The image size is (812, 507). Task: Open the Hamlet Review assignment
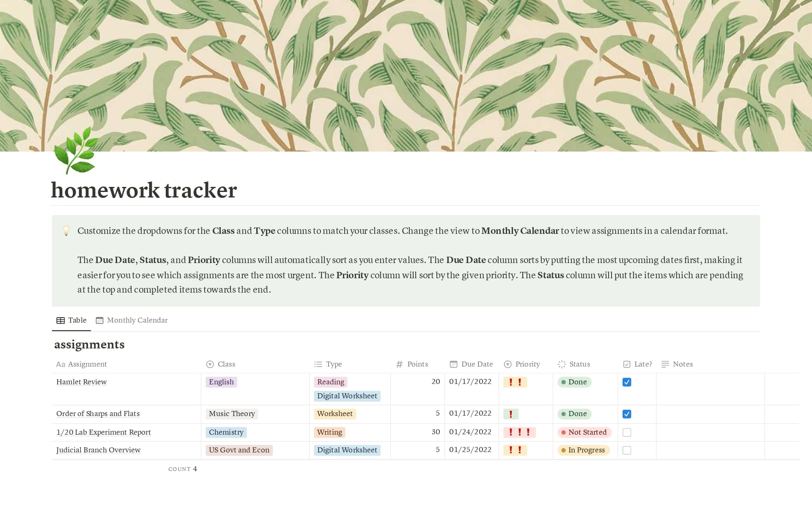tap(81, 382)
